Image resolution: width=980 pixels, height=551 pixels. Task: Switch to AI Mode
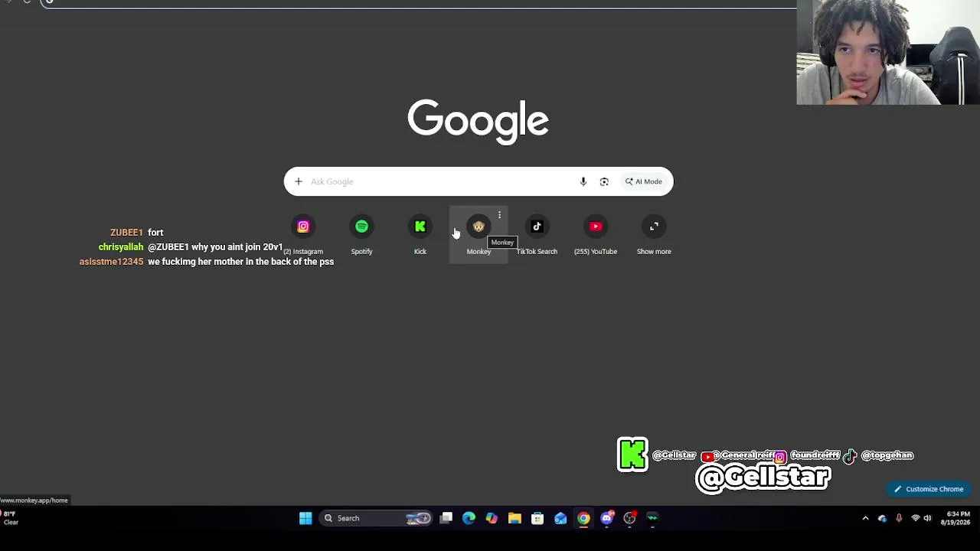tap(644, 181)
